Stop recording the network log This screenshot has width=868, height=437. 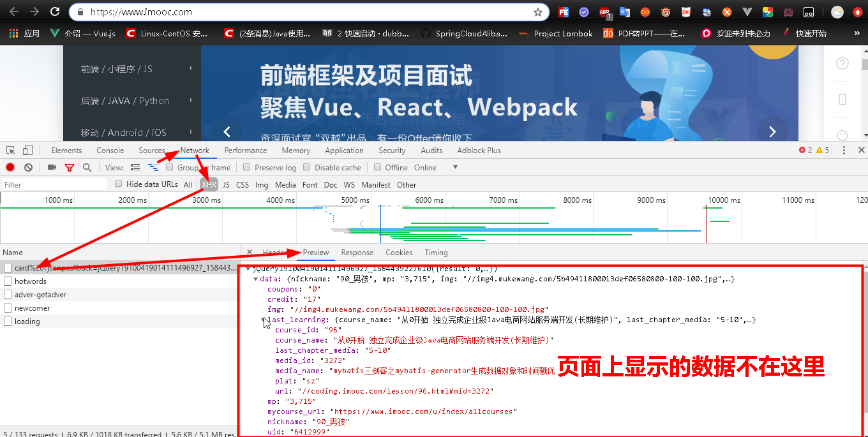(10, 167)
